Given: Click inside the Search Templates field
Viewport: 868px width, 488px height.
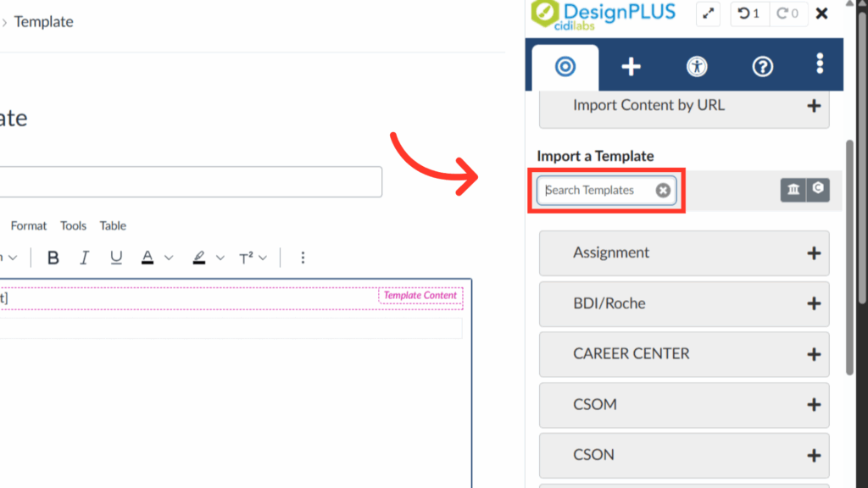Looking at the screenshot, I should click(x=599, y=190).
